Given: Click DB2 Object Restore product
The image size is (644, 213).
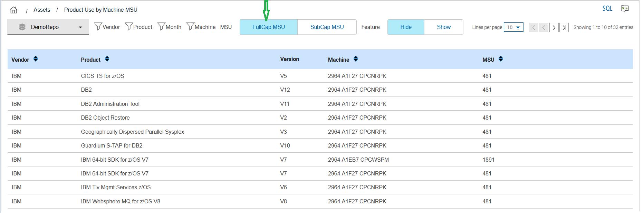Looking at the screenshot, I should pyautogui.click(x=105, y=118).
